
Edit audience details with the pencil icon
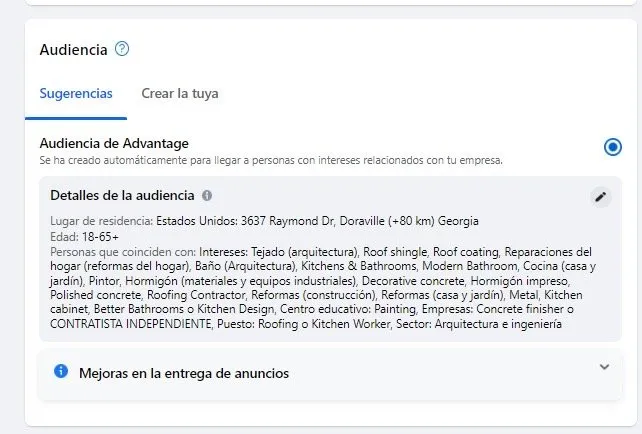pos(600,197)
